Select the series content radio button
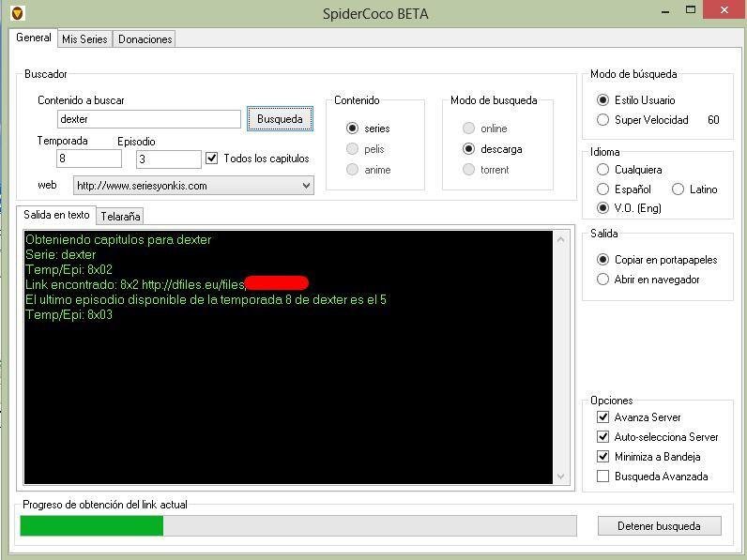The width and height of the screenshot is (747, 560). point(352,129)
